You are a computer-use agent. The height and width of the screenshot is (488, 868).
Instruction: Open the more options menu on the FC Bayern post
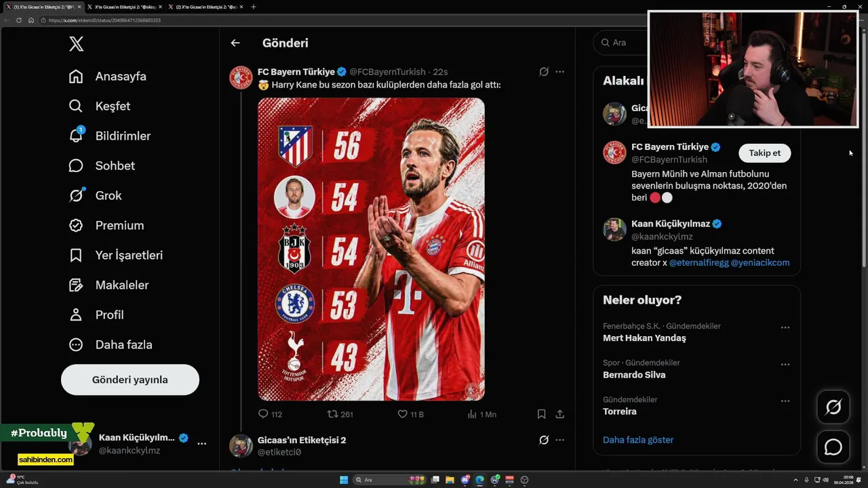click(x=559, y=71)
